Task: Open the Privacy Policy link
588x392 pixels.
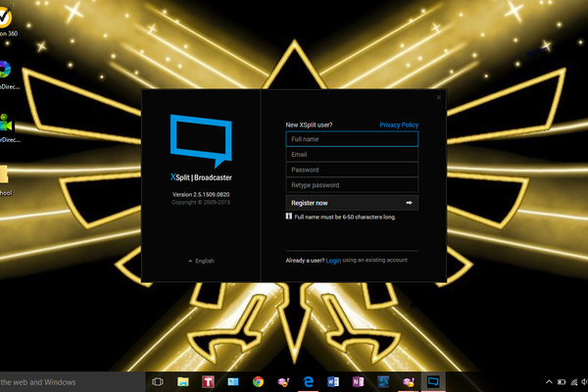Action: coord(399,124)
